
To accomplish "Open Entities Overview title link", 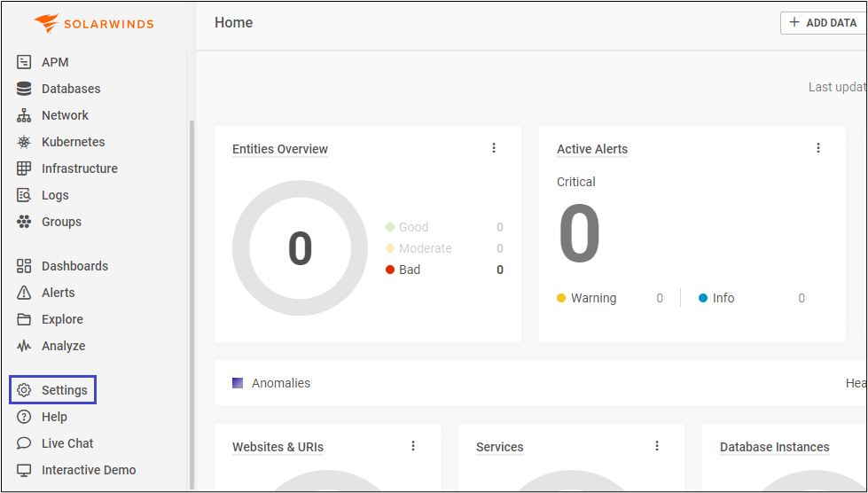I will [x=280, y=149].
